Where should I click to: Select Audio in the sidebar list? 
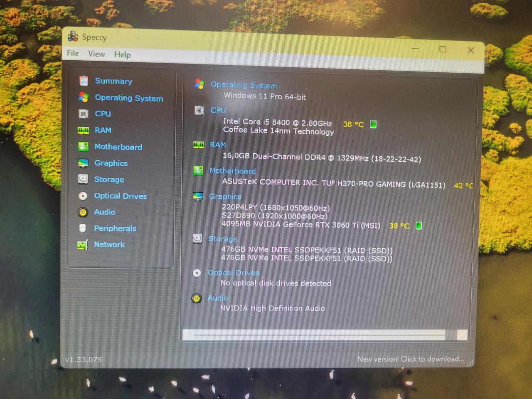(104, 212)
